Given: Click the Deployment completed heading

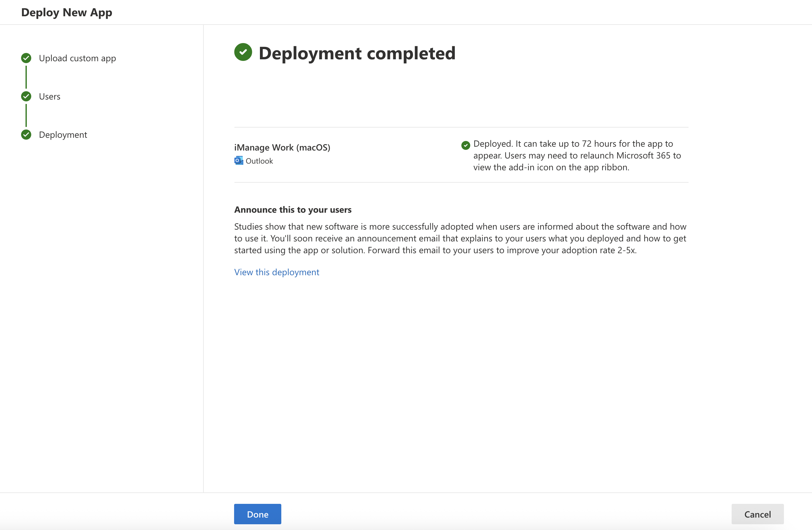Looking at the screenshot, I should point(357,53).
